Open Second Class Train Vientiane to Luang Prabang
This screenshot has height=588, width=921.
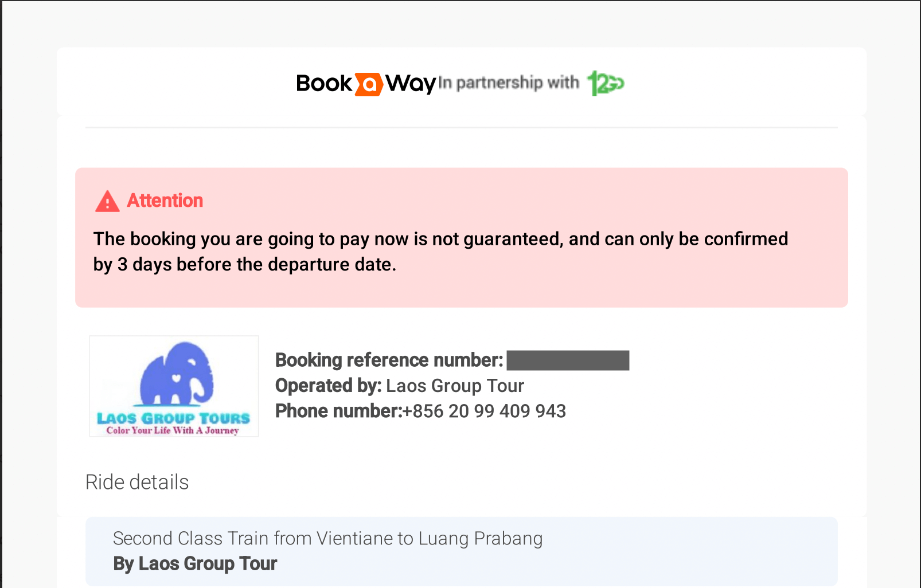(x=328, y=538)
